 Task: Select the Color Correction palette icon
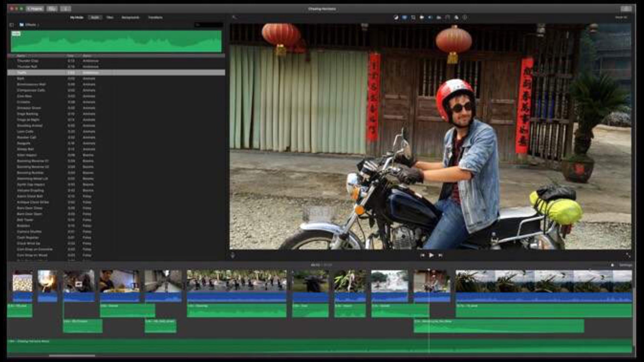404,17
